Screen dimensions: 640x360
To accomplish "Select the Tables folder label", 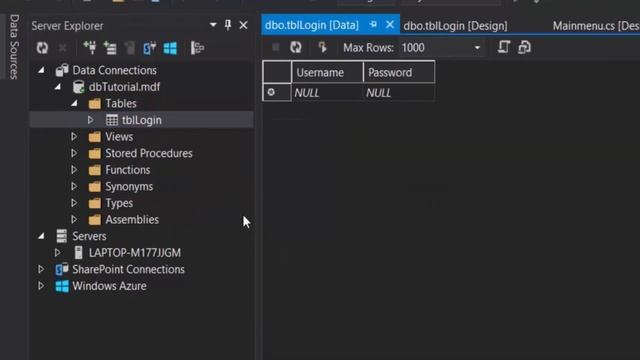I will pyautogui.click(x=121, y=103).
